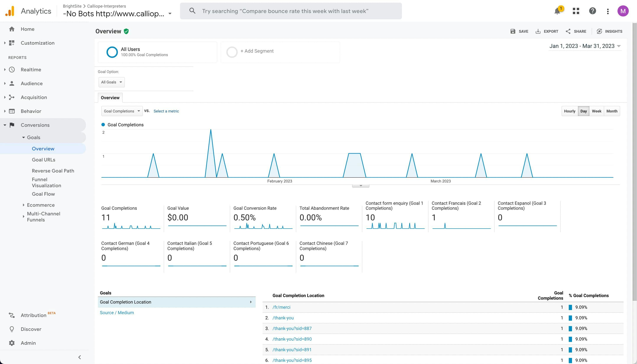Click the Save report icon
Screen dimensions: 637x364
[513, 31]
